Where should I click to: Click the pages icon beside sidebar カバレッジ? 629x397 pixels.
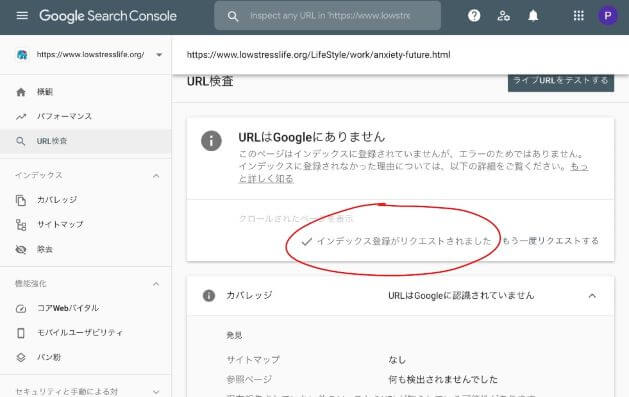click(x=21, y=200)
